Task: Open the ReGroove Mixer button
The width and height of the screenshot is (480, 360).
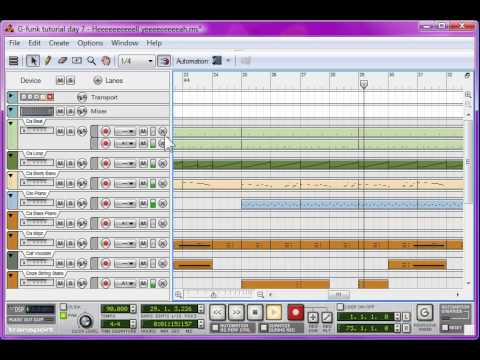Action: (x=424, y=313)
